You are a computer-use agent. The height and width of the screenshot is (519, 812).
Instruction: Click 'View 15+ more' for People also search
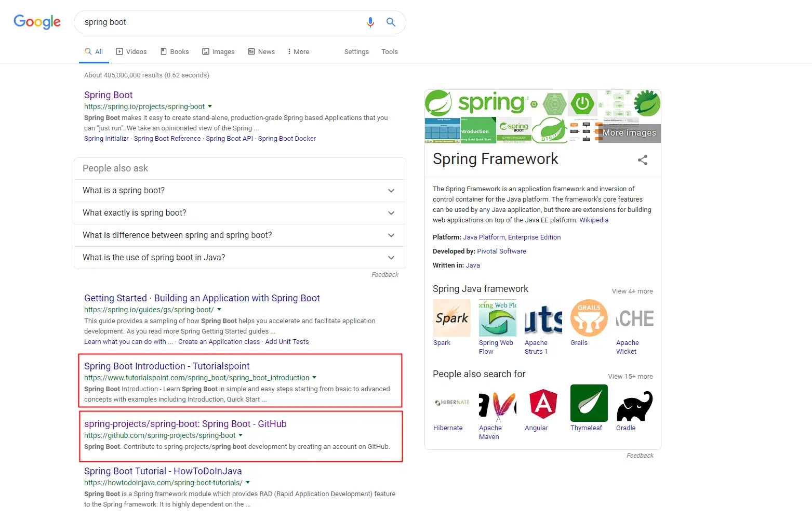click(x=630, y=377)
